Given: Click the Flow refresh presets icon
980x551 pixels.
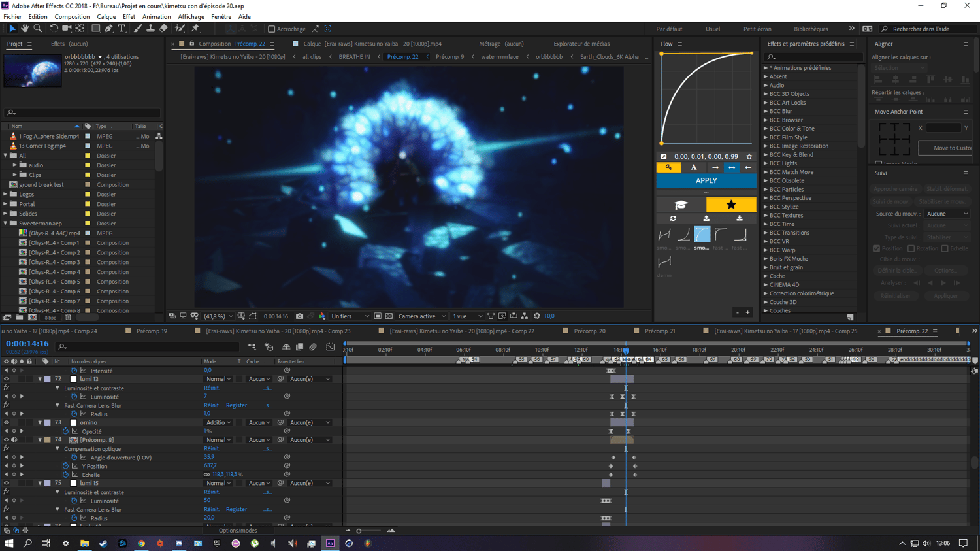Looking at the screenshot, I should pyautogui.click(x=673, y=218).
